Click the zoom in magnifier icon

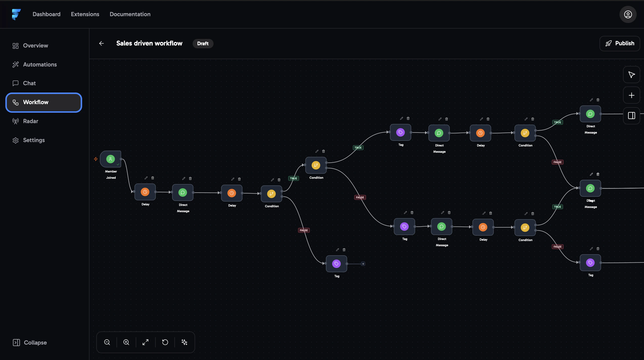tap(126, 342)
